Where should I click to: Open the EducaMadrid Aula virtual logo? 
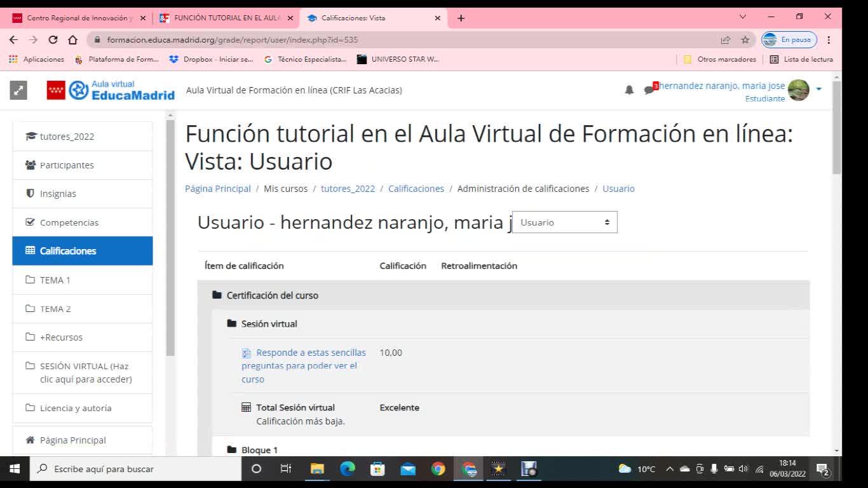[111, 90]
